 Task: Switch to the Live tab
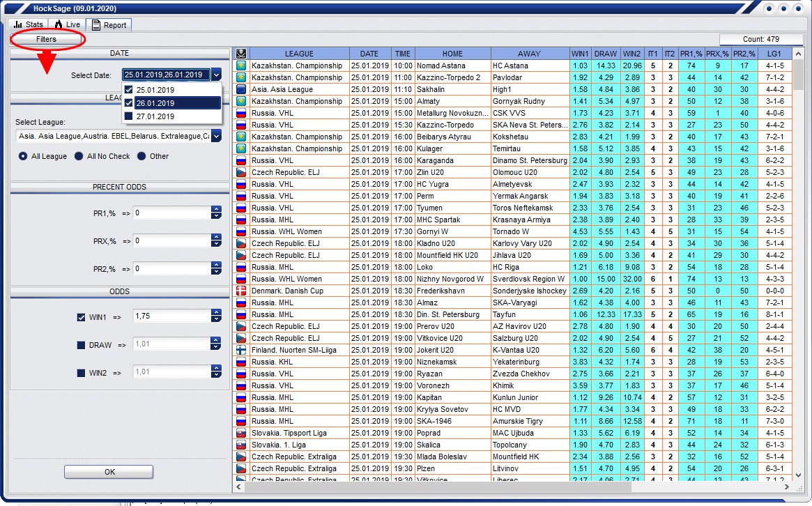pos(67,24)
